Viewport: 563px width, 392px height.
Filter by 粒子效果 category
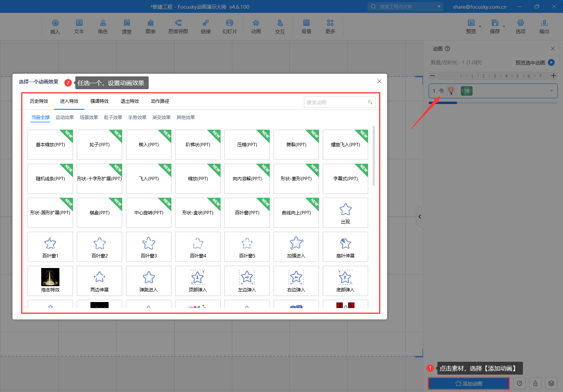113,118
